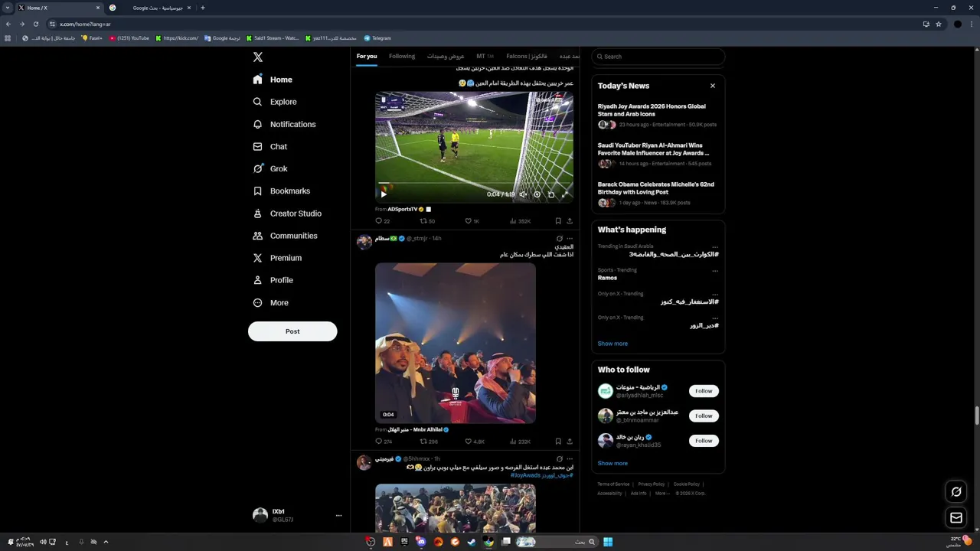Image resolution: width=980 pixels, height=551 pixels.
Task: Open the floating messages button at bottom right
Action: pos(956,518)
